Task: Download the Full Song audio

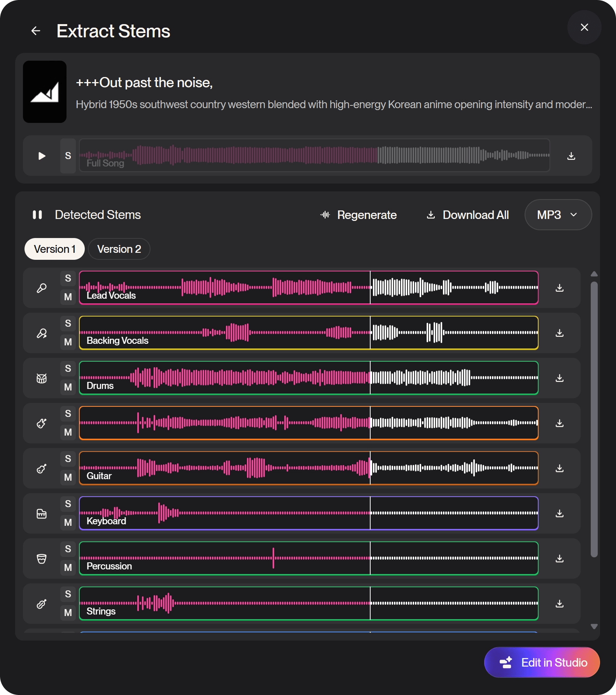Action: tap(571, 156)
